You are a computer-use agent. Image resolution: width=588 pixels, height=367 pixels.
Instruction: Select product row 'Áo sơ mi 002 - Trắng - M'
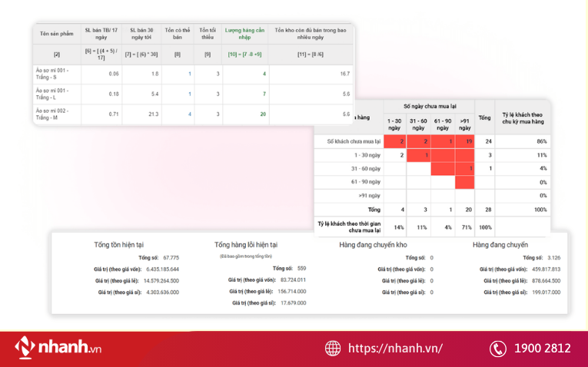[x=193, y=114]
